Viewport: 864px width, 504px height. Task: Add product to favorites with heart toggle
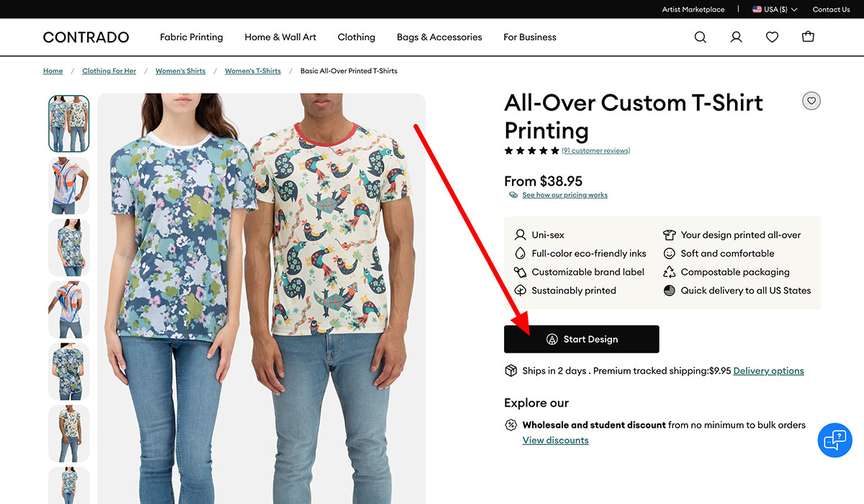pyautogui.click(x=811, y=102)
